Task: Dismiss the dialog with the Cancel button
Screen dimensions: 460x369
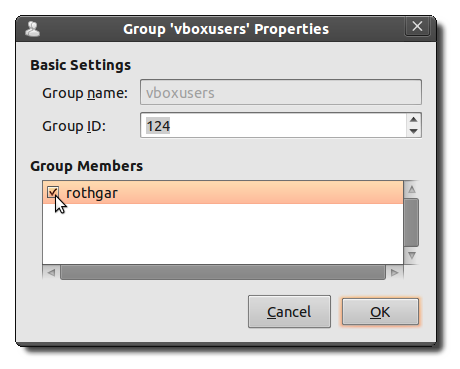Action: click(289, 312)
